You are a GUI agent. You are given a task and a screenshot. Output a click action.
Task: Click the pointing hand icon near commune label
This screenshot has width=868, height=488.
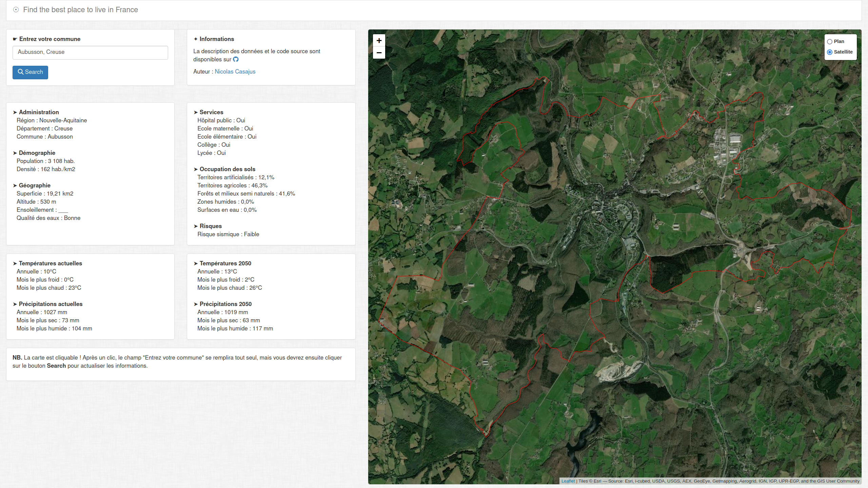pos(15,39)
